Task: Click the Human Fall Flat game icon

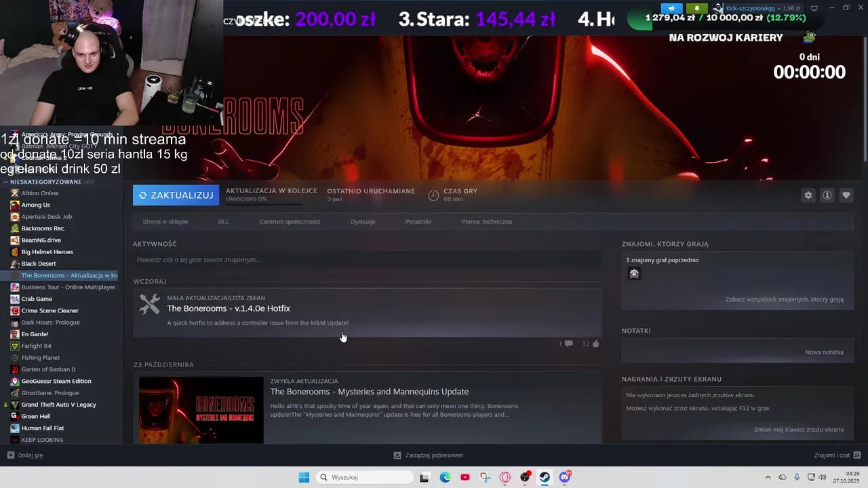Action: click(x=15, y=428)
